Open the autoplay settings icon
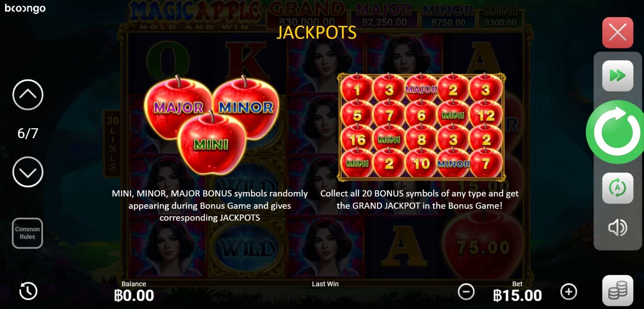The image size is (644, 309). coord(617,188)
